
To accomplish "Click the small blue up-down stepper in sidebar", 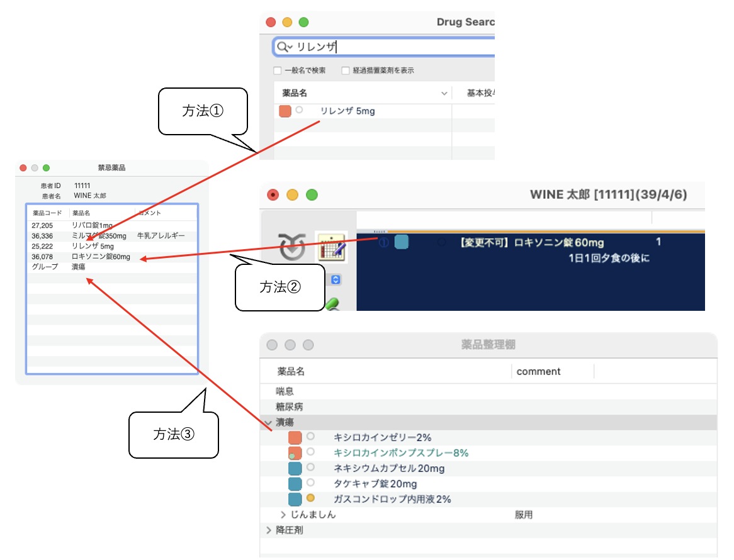I will click(x=336, y=279).
